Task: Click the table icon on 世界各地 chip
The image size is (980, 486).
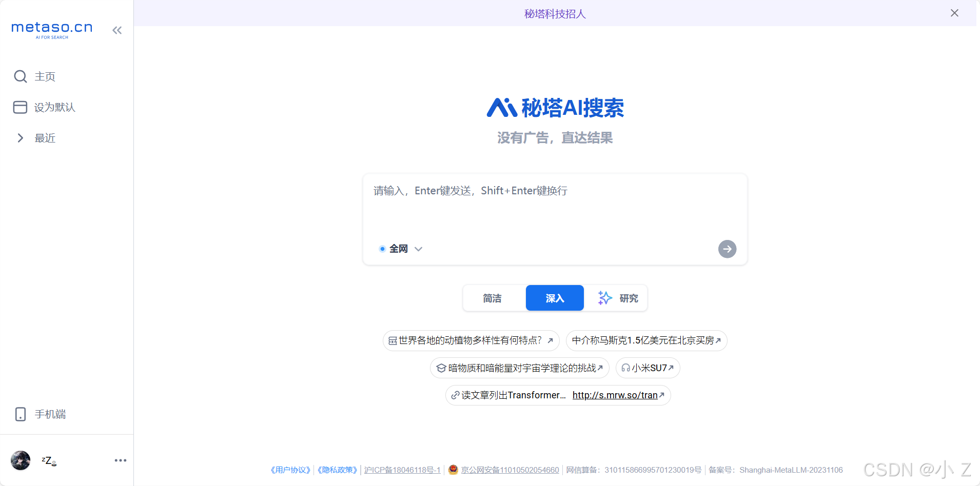Action: 393,341
